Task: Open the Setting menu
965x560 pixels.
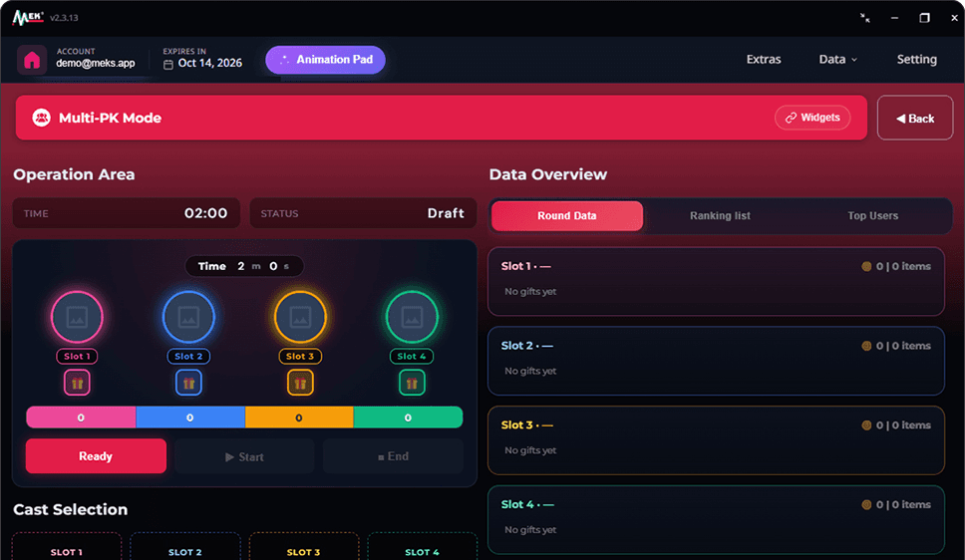Action: (x=916, y=60)
